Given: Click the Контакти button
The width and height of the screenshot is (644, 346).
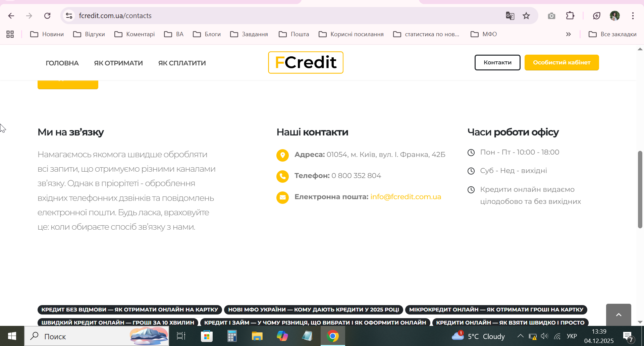Looking at the screenshot, I should coord(497,62).
